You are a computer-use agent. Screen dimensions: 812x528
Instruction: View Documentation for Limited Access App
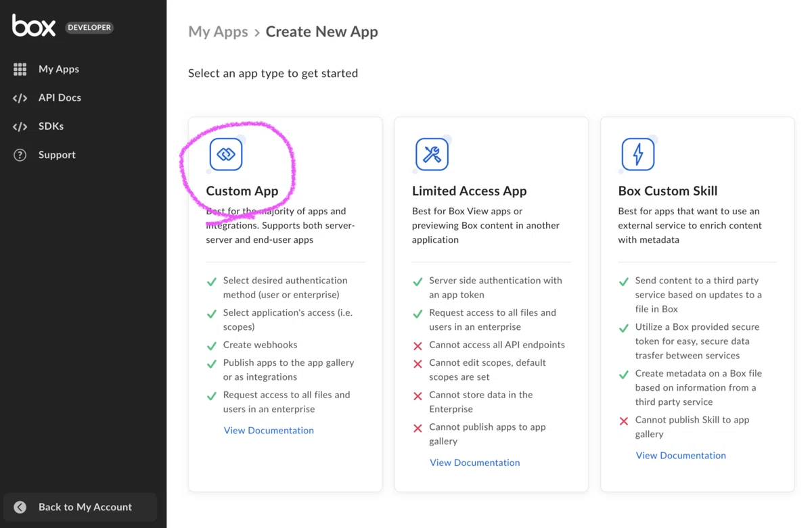click(475, 462)
